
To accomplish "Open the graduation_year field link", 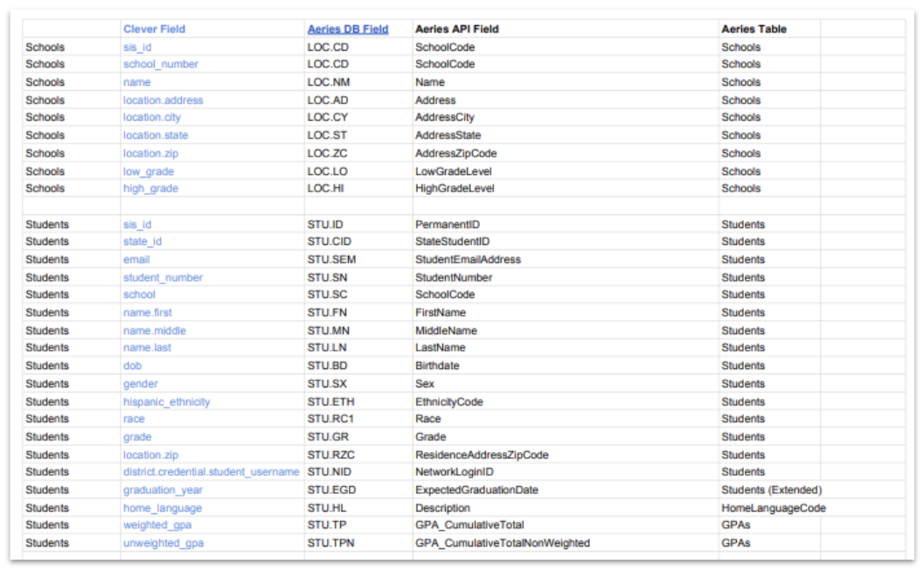I will point(163,490).
